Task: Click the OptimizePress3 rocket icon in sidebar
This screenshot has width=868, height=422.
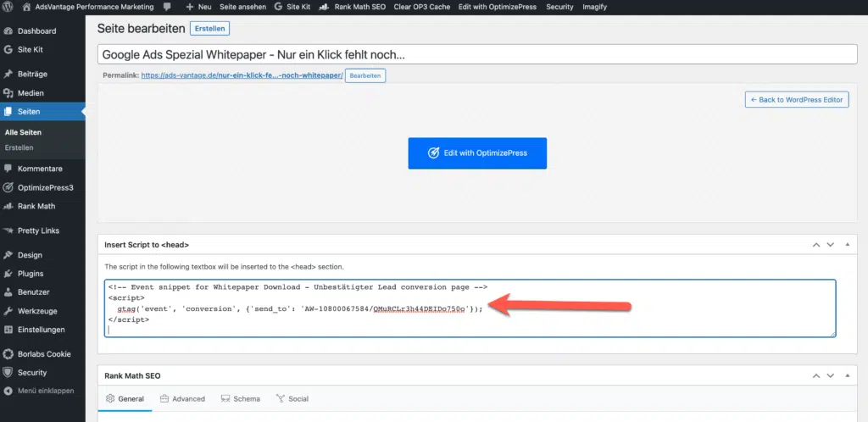Action: [x=8, y=187]
